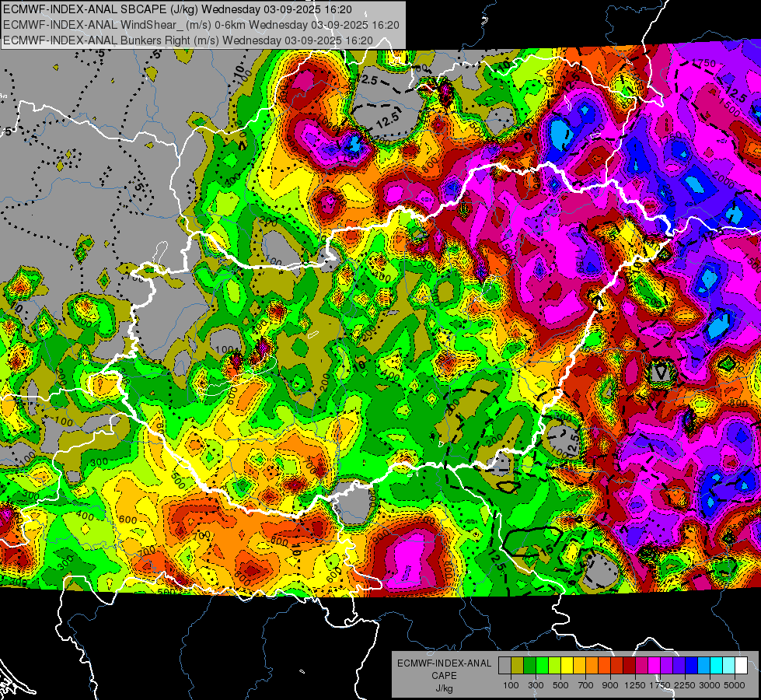Select the olive legend color swatch
This screenshot has height=700, width=761.
(518, 666)
